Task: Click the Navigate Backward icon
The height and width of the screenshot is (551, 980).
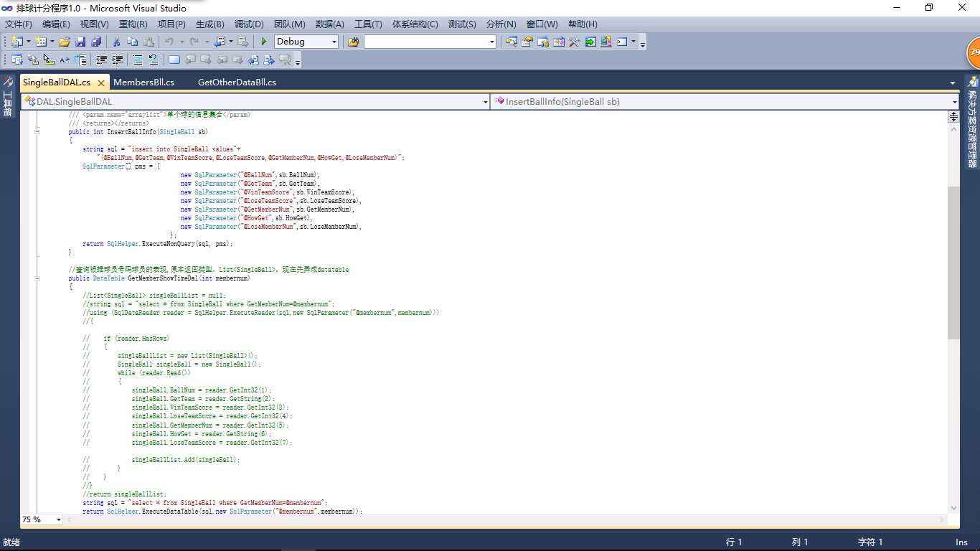Action: (220, 42)
